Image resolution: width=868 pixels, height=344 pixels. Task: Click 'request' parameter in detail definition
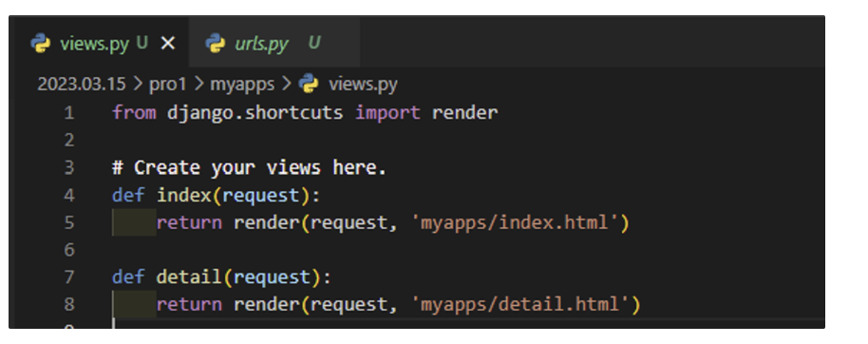[x=272, y=277]
